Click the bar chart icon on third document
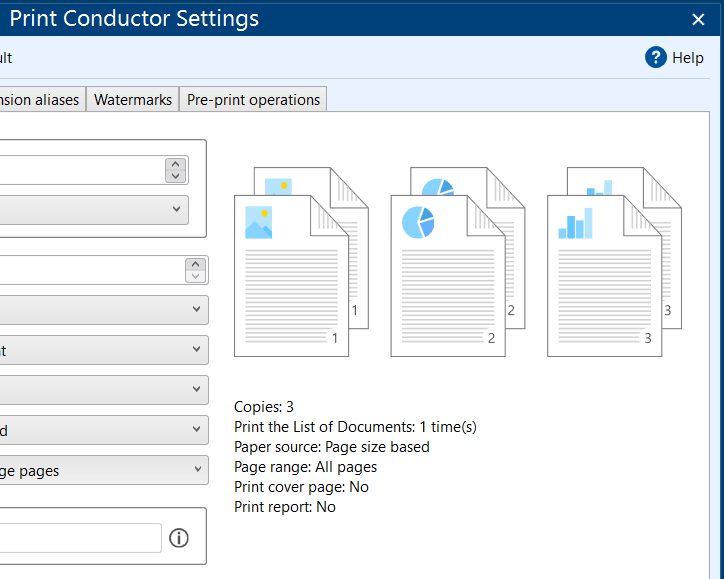 pyautogui.click(x=575, y=223)
